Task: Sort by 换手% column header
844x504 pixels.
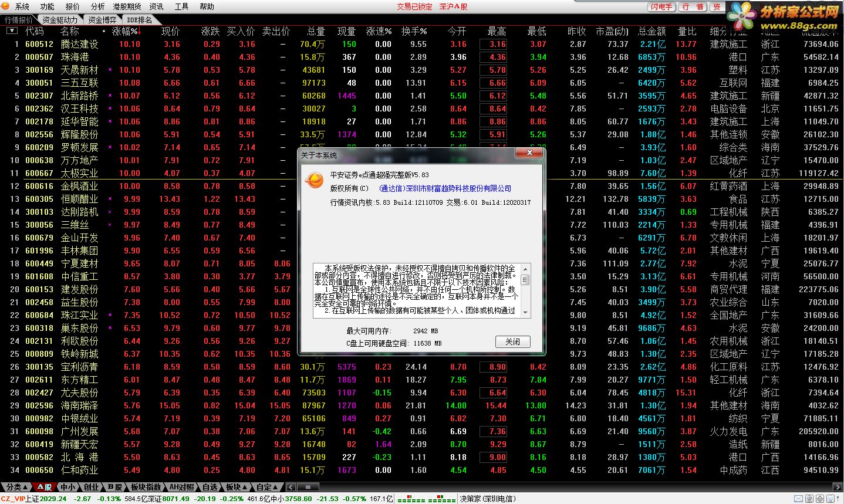Action: pyautogui.click(x=414, y=31)
